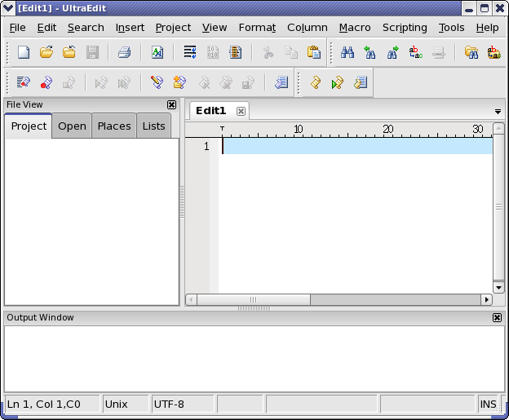This screenshot has width=509, height=420.
Task: Click the Find in Files icon
Action: 471,52
